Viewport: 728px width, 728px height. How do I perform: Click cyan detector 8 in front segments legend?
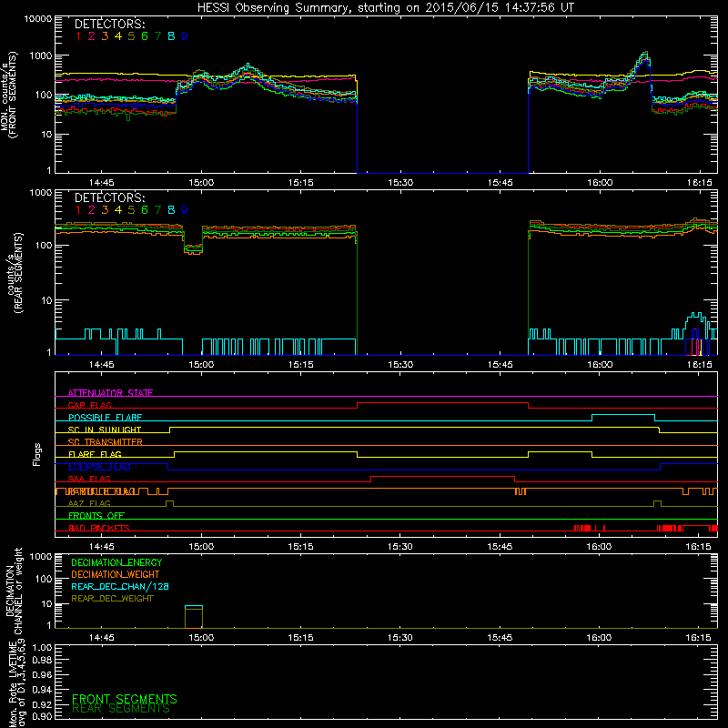(171, 36)
